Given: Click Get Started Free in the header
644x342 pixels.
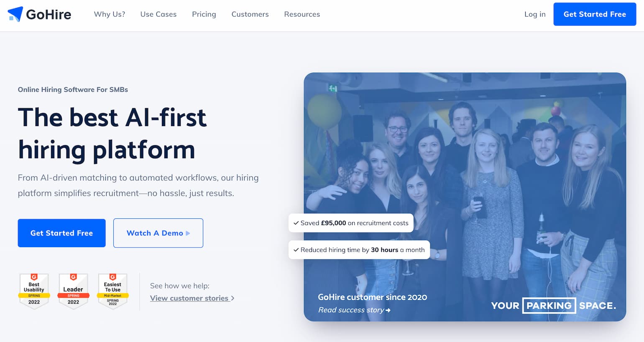Looking at the screenshot, I should pos(595,14).
